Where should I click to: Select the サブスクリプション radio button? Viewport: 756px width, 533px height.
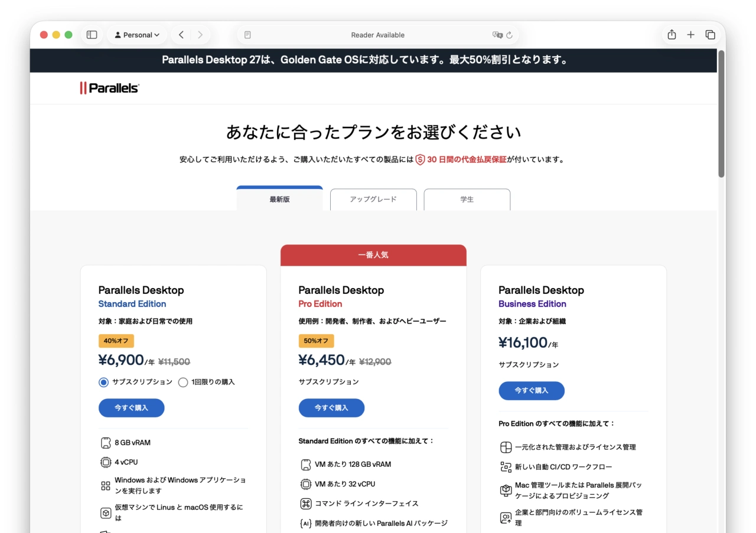coord(104,382)
